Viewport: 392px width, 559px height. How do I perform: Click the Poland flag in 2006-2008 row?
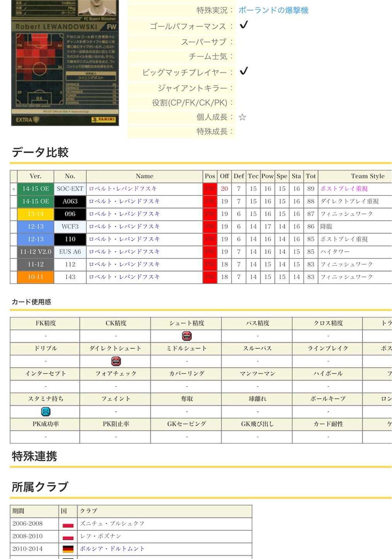pyautogui.click(x=68, y=524)
